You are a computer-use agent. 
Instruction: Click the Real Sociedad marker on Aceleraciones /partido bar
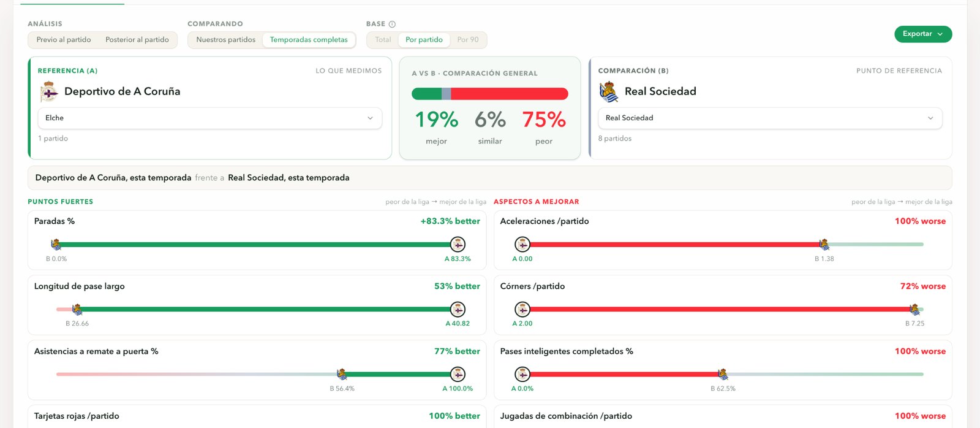tap(824, 244)
